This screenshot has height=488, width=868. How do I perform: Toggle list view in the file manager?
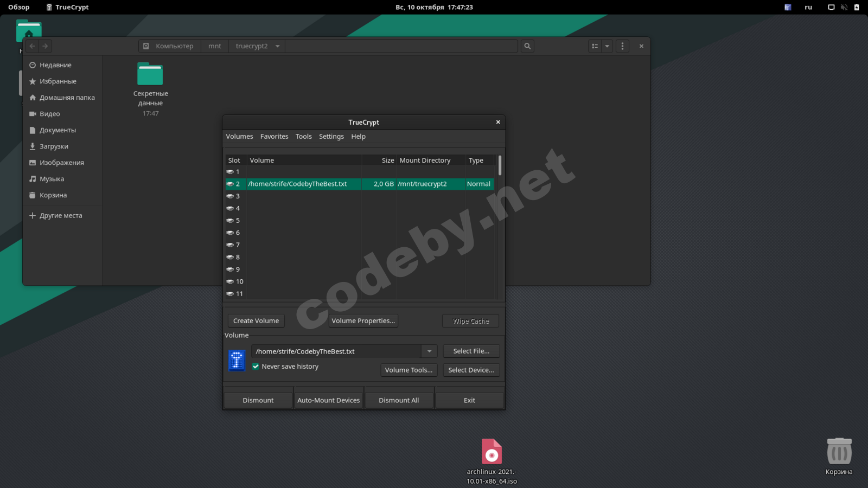click(x=595, y=46)
